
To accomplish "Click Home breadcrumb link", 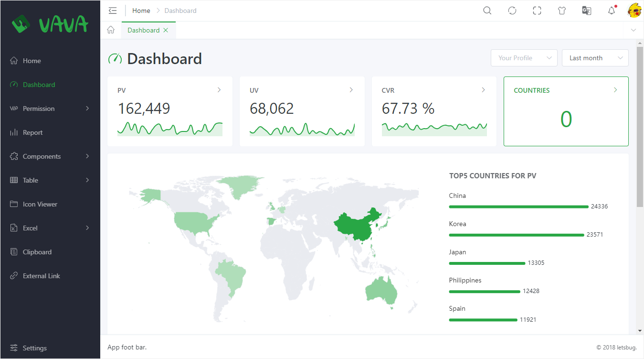I will click(x=141, y=11).
